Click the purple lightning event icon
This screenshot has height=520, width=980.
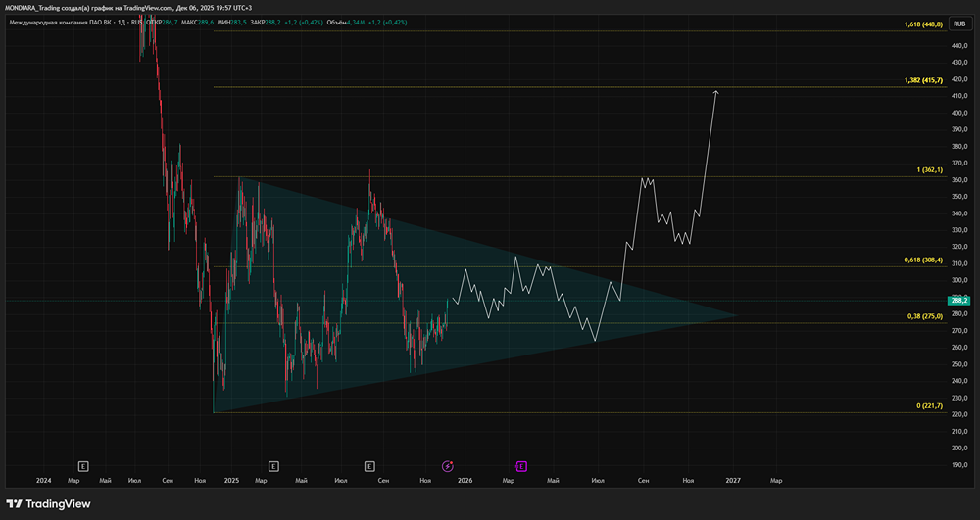[448, 466]
